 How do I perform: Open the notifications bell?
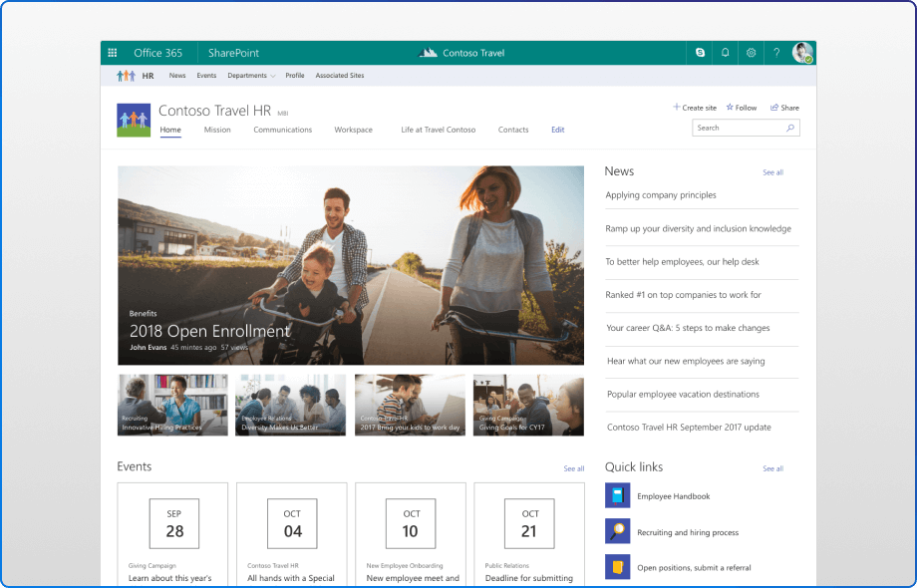(x=726, y=53)
